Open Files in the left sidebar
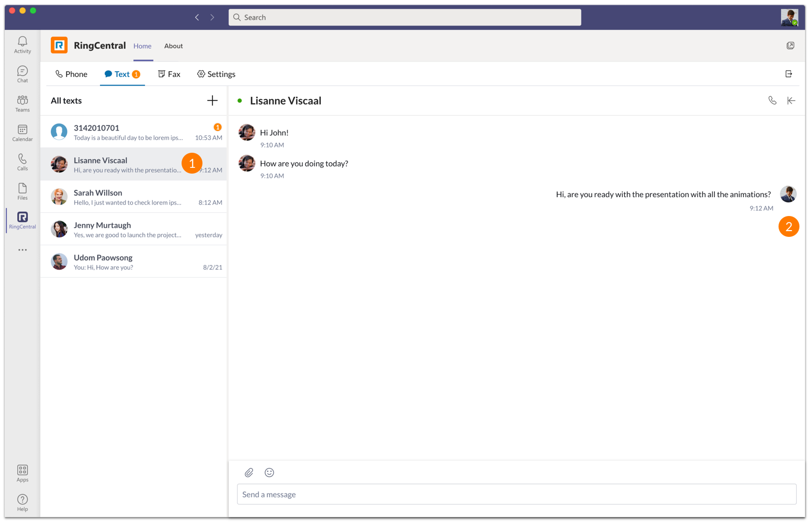Screen dimensions: 812x524 click(x=22, y=191)
